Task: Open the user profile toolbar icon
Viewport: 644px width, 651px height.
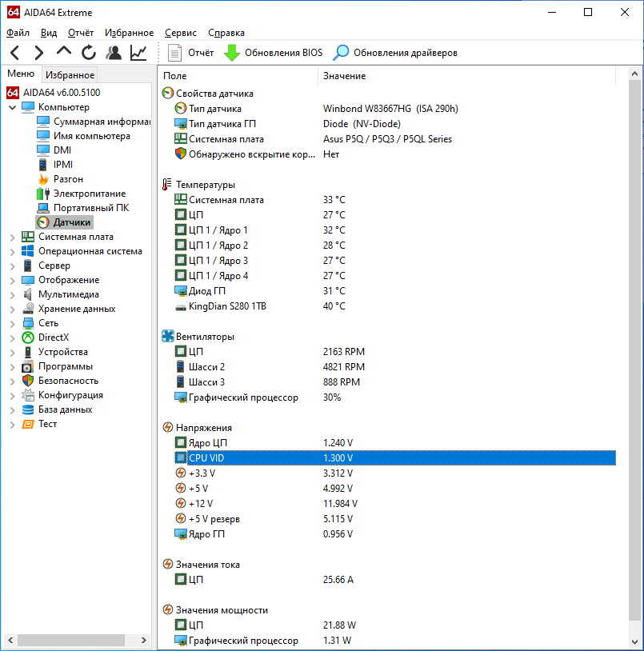Action: (x=114, y=53)
